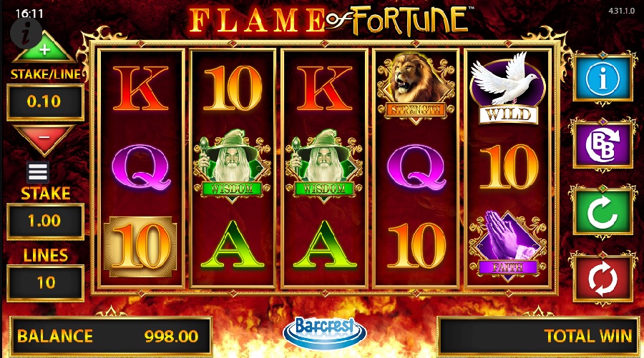Increase stake per line with green plus
This screenshot has width=644, height=358.
44,48
